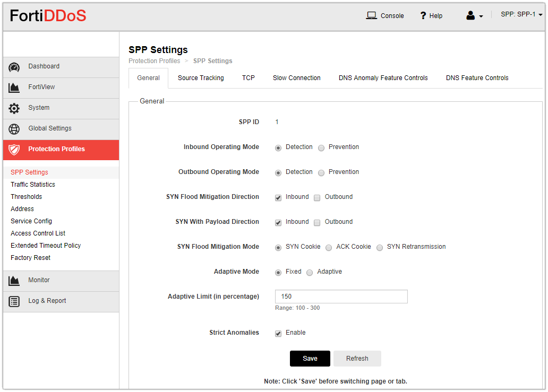
Task: Click the Global Settings globe icon
Action: [x=14, y=129]
